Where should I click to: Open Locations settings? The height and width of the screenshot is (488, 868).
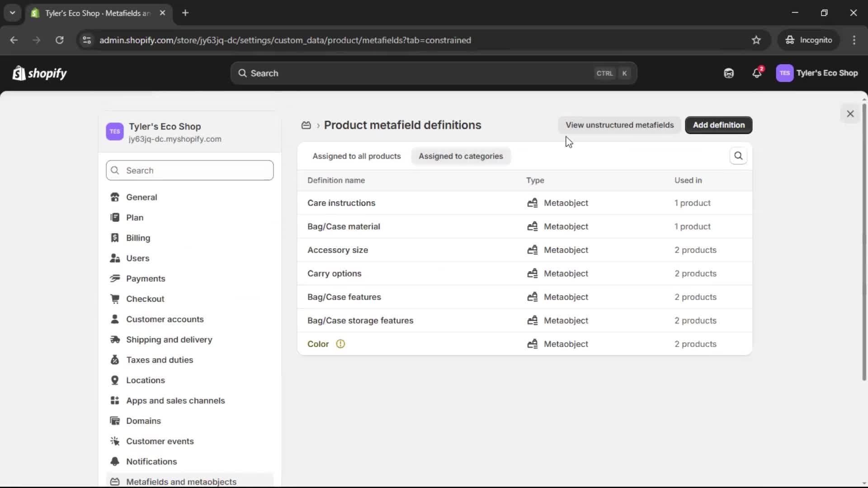(x=146, y=380)
